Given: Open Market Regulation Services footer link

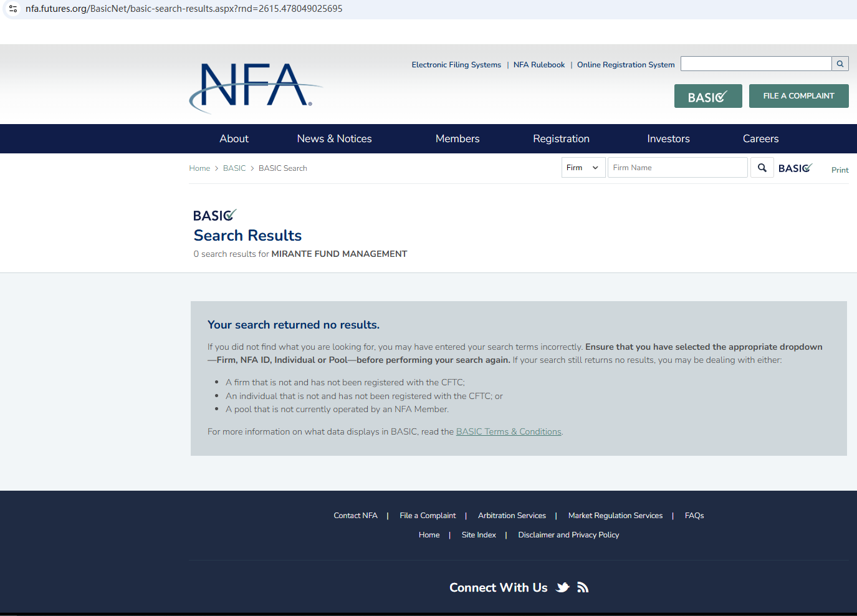Looking at the screenshot, I should 615,516.
